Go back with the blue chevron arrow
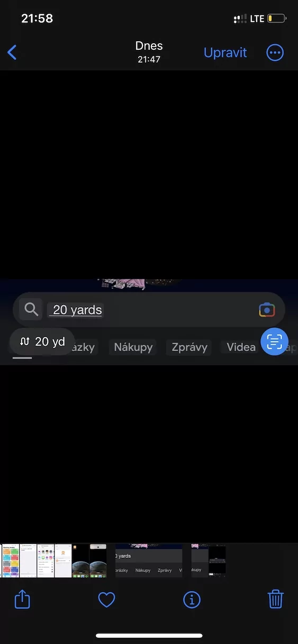 pyautogui.click(x=12, y=52)
